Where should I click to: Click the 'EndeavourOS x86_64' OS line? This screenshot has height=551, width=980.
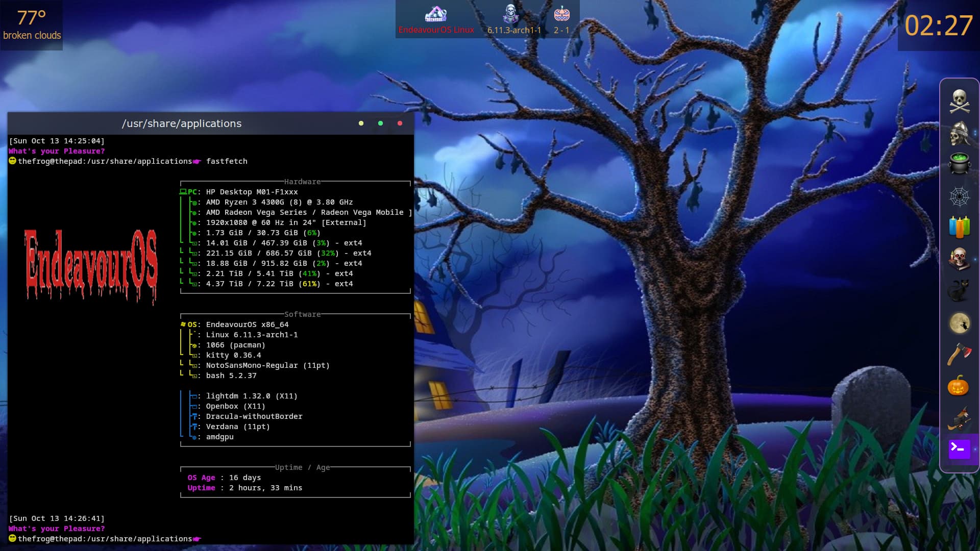click(x=247, y=324)
